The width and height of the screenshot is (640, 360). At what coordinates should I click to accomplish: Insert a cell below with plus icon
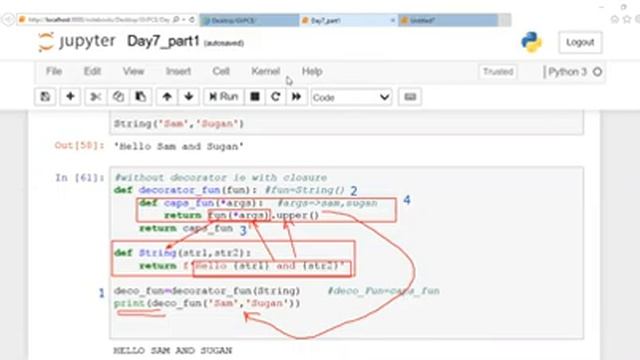pyautogui.click(x=70, y=97)
